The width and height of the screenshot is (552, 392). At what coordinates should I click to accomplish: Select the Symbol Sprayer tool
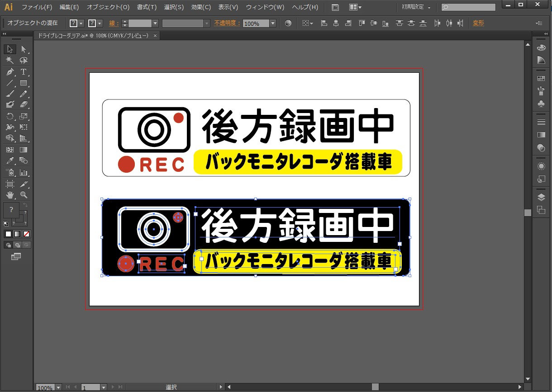click(x=10, y=172)
